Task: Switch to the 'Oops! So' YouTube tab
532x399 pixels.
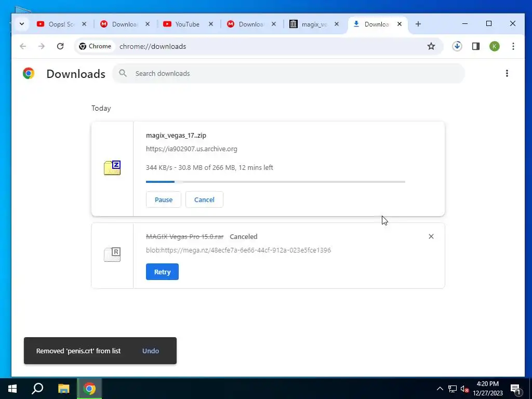Action: [x=56, y=24]
